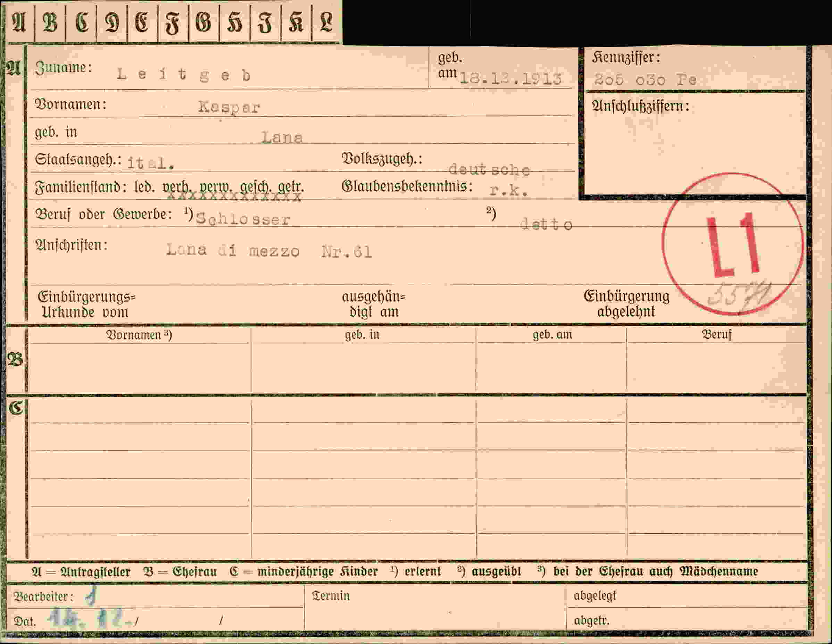
Task: Click the "Glaubensbekenntnis:" label
Action: point(407,186)
